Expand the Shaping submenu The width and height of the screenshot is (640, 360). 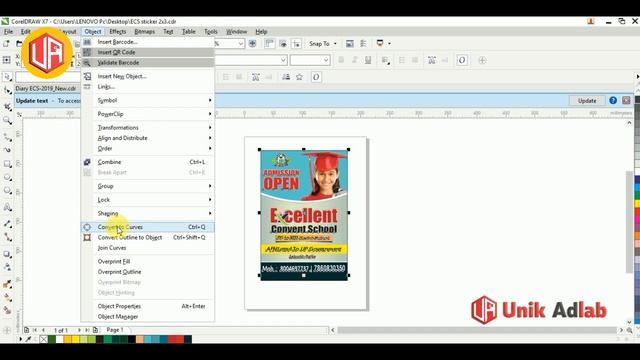point(148,213)
